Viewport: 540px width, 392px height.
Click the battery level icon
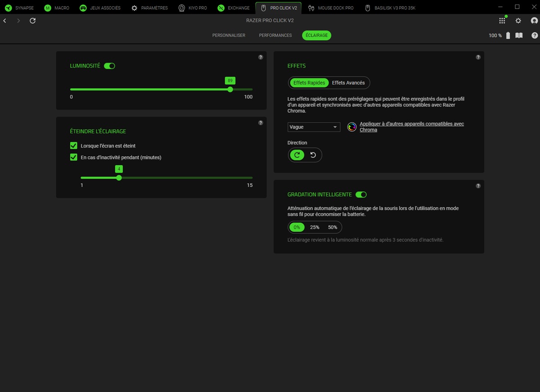508,36
